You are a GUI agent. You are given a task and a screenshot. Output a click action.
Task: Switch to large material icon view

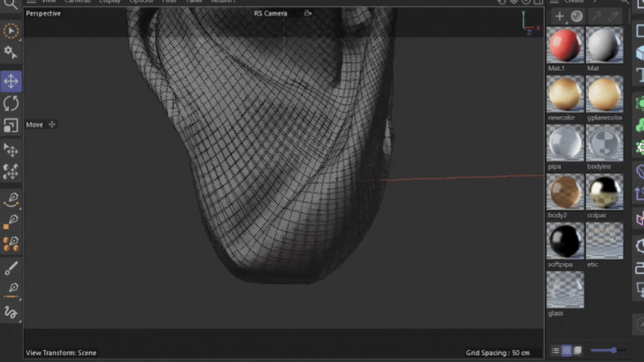[x=577, y=351]
